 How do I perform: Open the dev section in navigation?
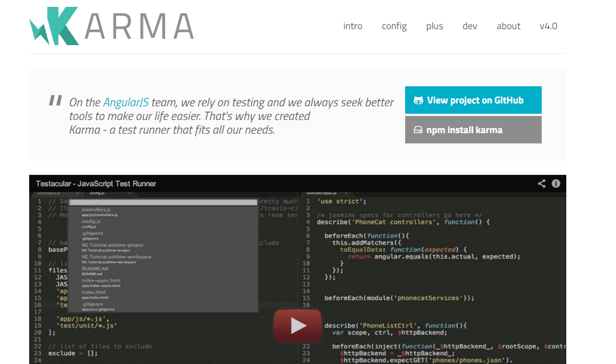[470, 26]
